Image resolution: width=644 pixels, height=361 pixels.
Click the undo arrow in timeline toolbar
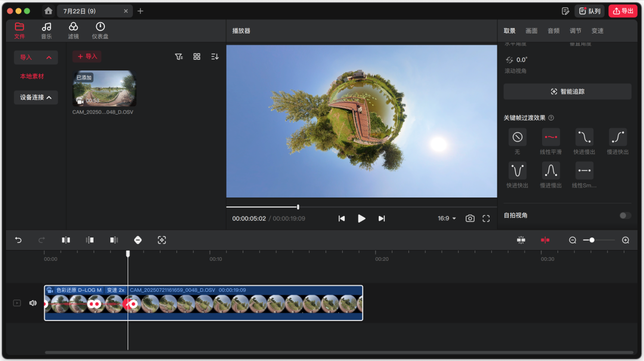tap(18, 240)
